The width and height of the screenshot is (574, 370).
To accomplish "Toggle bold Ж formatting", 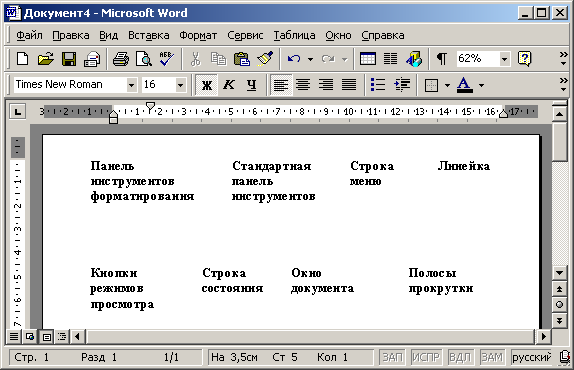I will coord(207,85).
